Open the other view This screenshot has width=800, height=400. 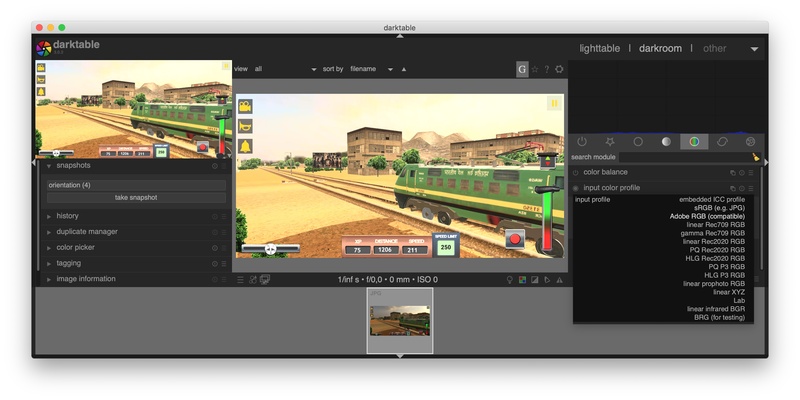[x=714, y=48]
